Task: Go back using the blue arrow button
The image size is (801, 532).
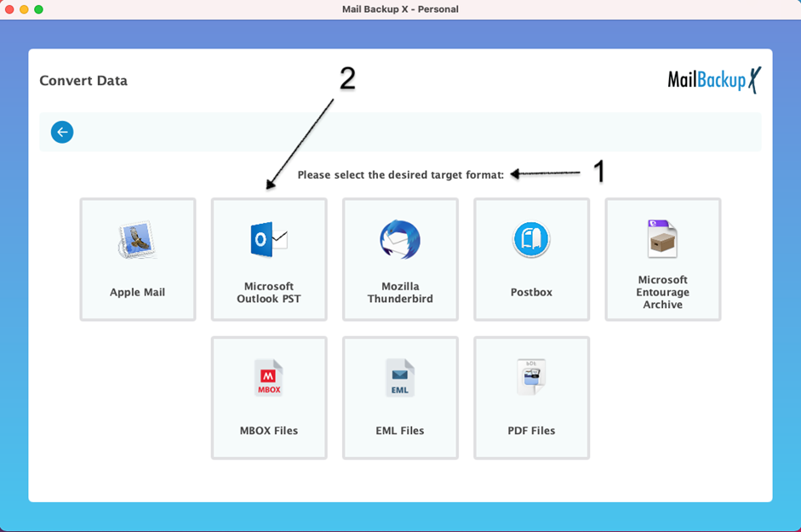Action: 62,132
